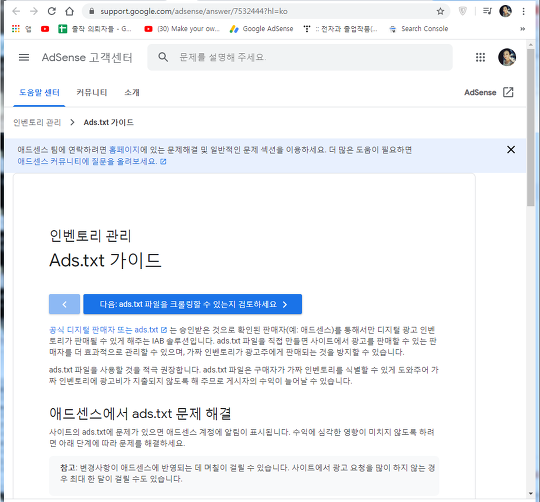Show more bookmarks with the double chevron
The width and height of the screenshot is (540, 502).
(522, 29)
